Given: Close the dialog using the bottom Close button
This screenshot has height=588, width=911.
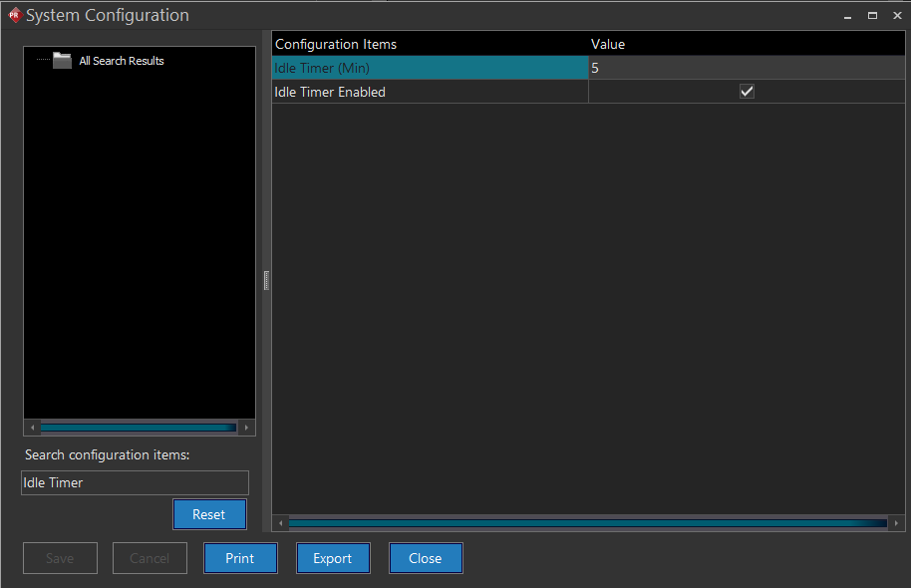Looking at the screenshot, I should click(426, 558).
